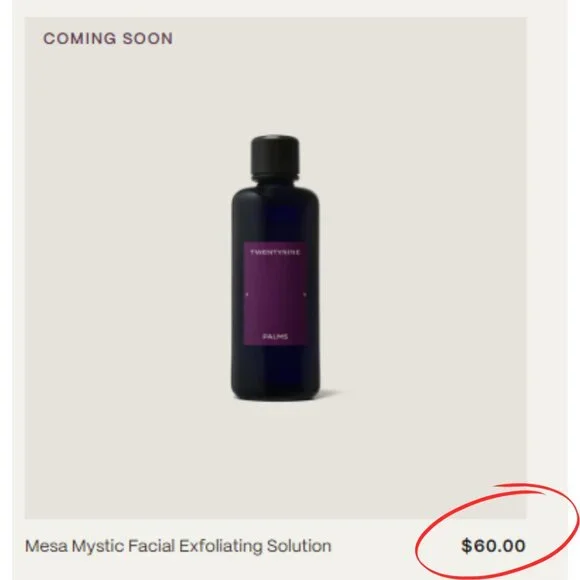Click the dollar sign in the price
Image resolution: width=580 pixels, height=580 pixels.
467,546
